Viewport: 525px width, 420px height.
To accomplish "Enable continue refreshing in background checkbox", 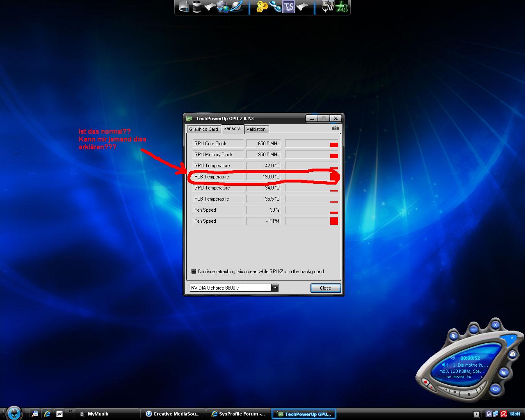I will point(194,271).
